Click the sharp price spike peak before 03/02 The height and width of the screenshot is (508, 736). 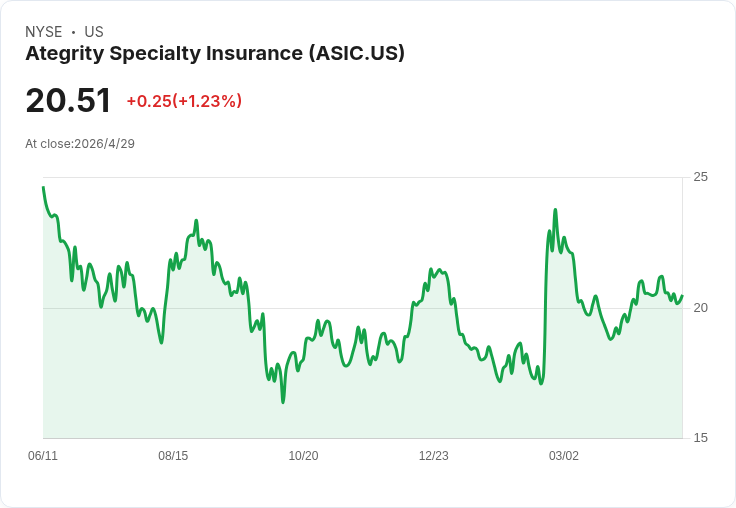point(555,210)
